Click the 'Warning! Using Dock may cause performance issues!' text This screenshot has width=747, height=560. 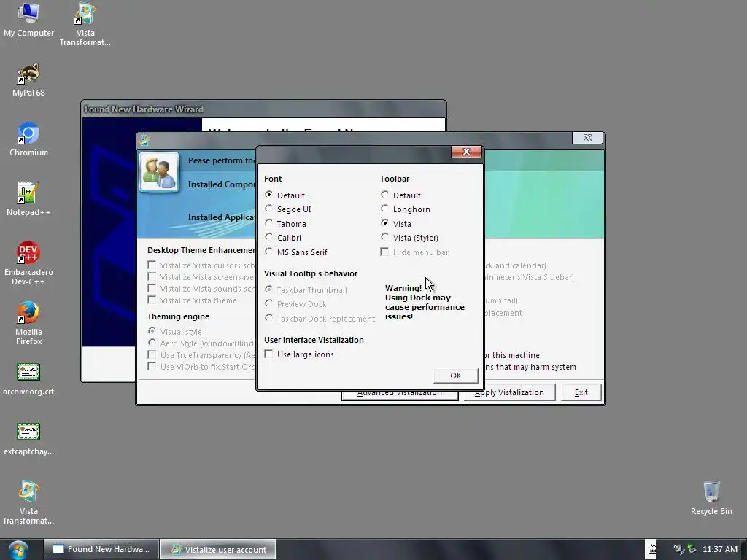tap(425, 302)
